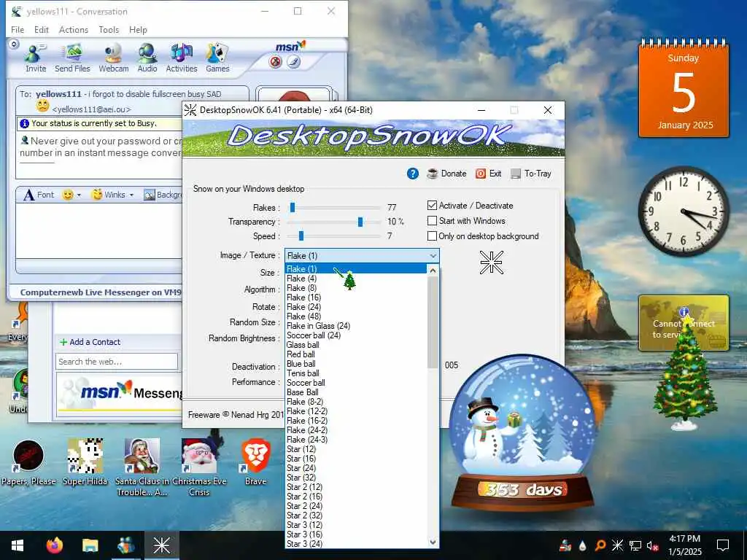
Task: Click the Font button in message toolbar
Action: click(x=39, y=195)
